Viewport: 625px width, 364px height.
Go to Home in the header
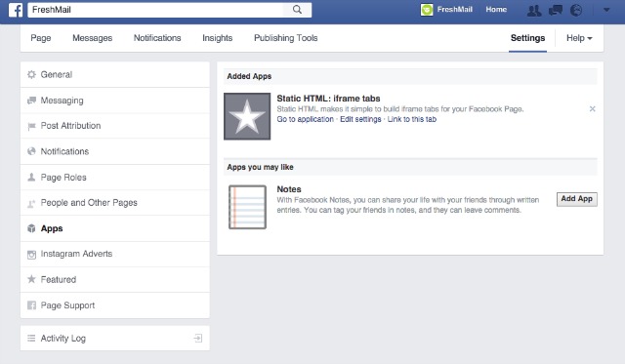tap(496, 9)
